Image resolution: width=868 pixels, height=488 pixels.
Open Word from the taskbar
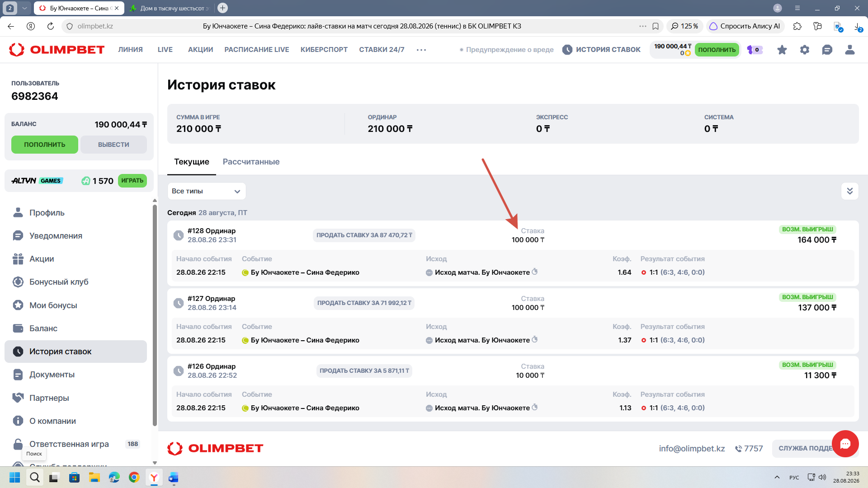(174, 477)
